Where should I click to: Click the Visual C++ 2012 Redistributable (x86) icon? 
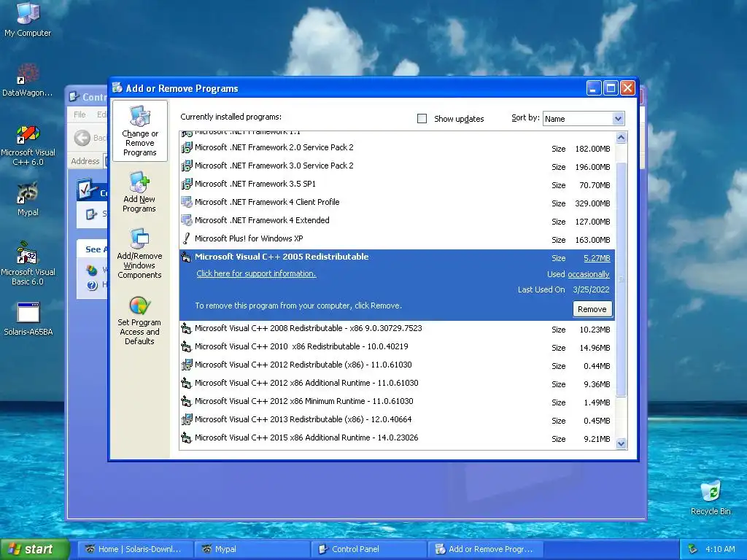click(x=186, y=365)
